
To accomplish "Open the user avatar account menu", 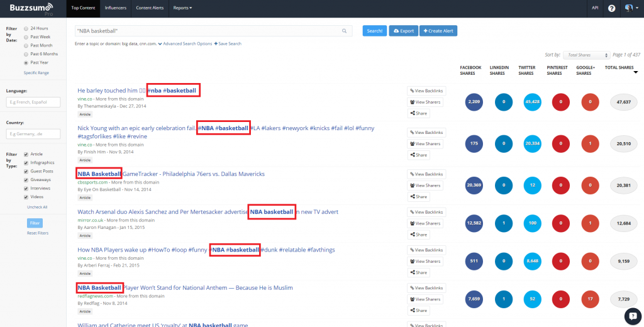I will click(631, 8).
